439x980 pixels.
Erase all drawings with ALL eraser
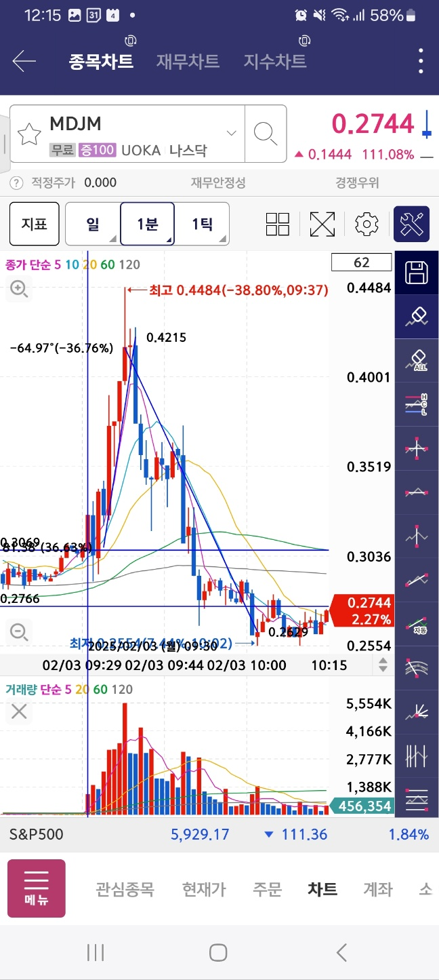pos(417,360)
